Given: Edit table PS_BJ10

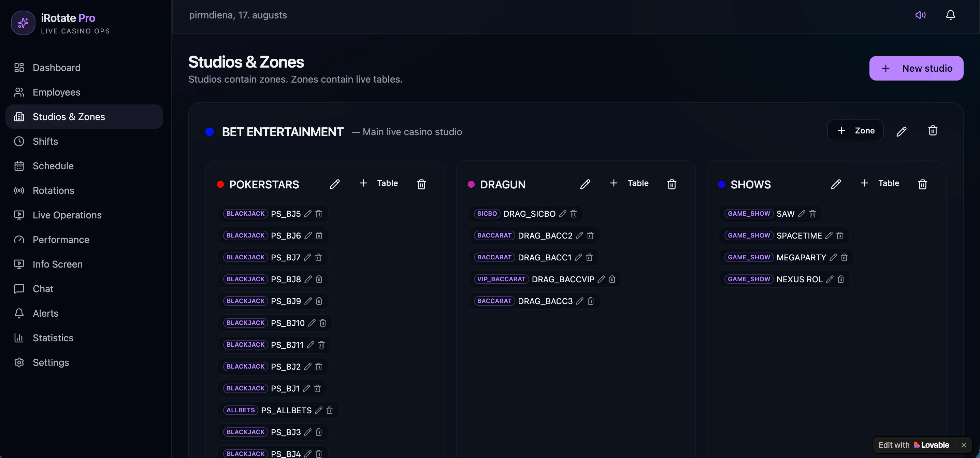Looking at the screenshot, I should tap(312, 323).
